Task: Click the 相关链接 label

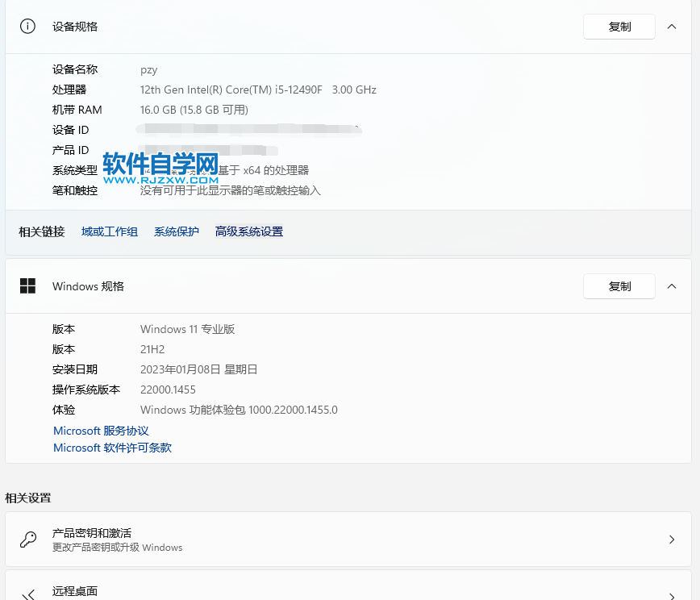Action: pos(41,231)
